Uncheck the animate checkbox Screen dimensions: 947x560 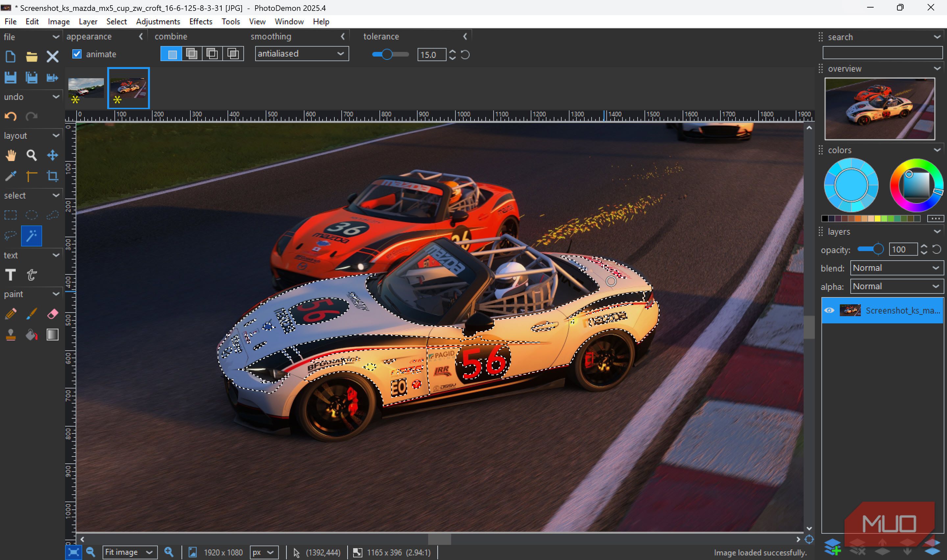(x=77, y=54)
